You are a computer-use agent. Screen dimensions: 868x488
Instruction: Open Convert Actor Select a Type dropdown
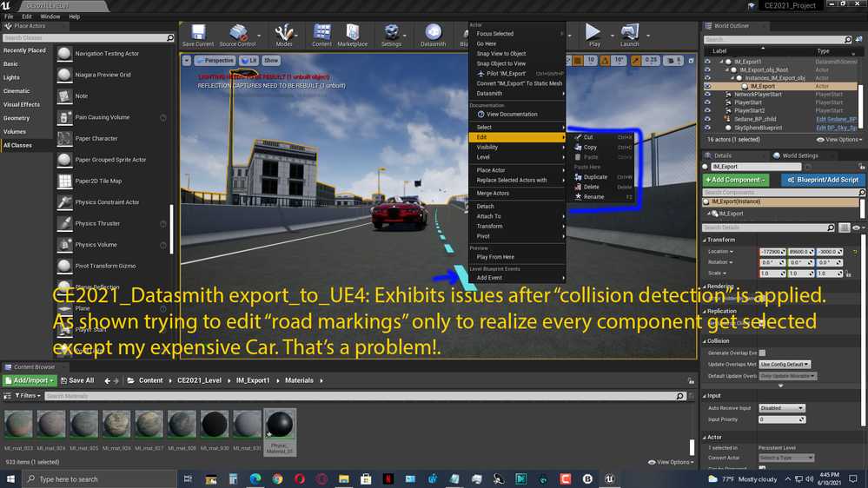pos(786,458)
